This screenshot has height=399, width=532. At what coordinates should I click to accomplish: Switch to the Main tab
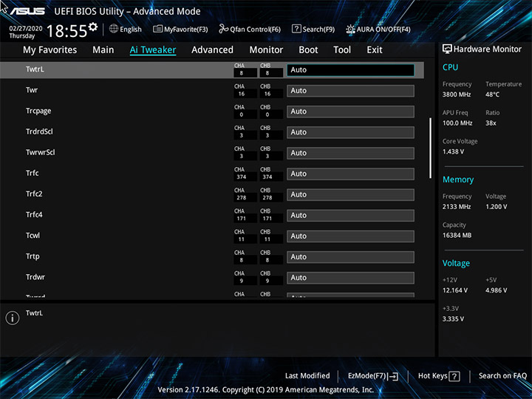click(x=103, y=50)
